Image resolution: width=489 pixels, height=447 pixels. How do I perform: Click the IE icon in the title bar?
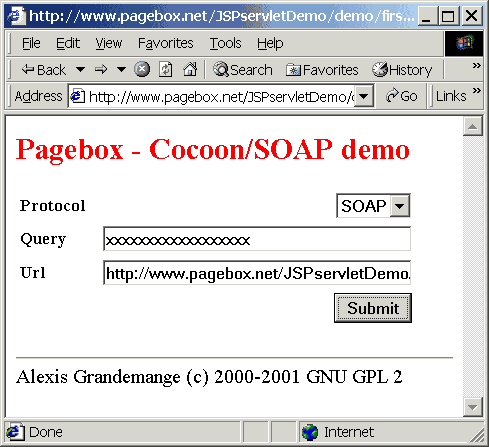tap(16, 16)
